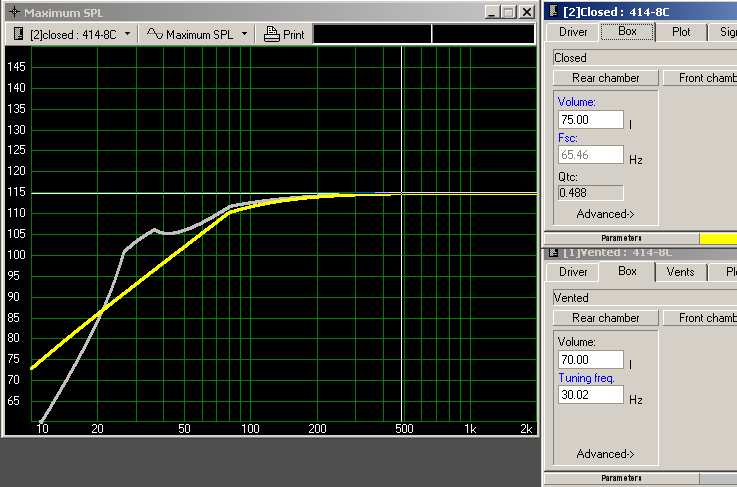Click the Maximum SPL window title icon
The width and height of the screenshot is (737, 487).
(14, 12)
